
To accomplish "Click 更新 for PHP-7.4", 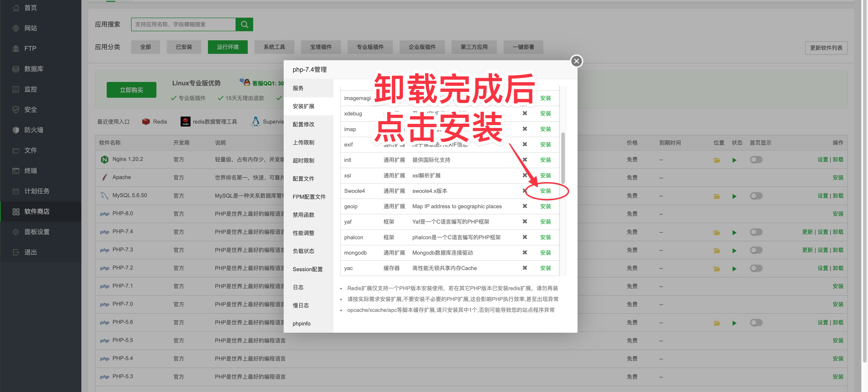I will coord(807,232).
